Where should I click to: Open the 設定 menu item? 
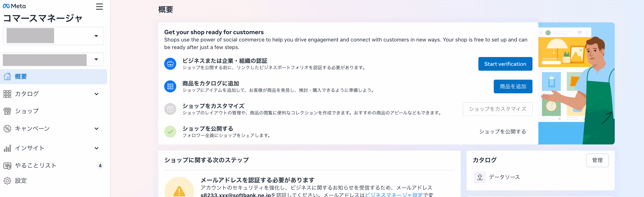tap(53, 181)
